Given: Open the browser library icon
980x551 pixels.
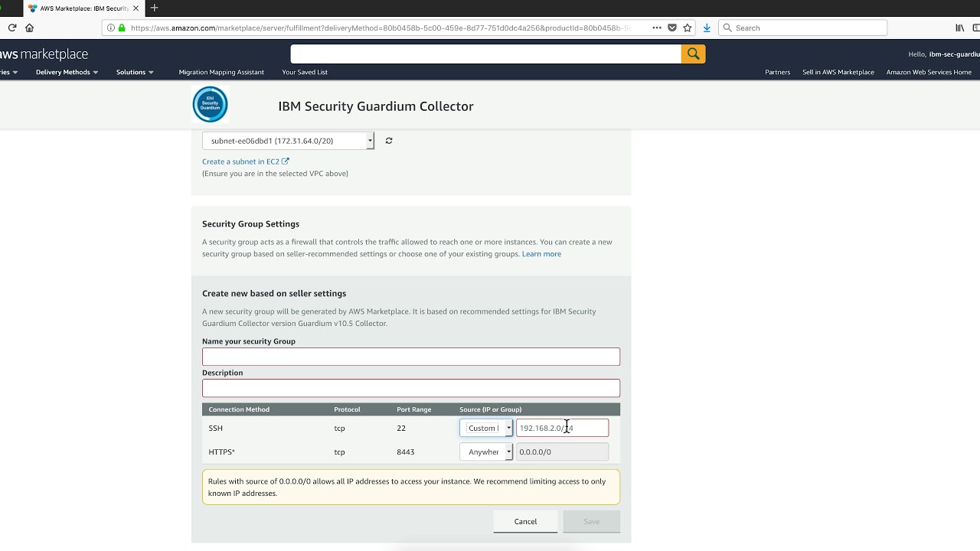Looking at the screenshot, I should (x=959, y=28).
